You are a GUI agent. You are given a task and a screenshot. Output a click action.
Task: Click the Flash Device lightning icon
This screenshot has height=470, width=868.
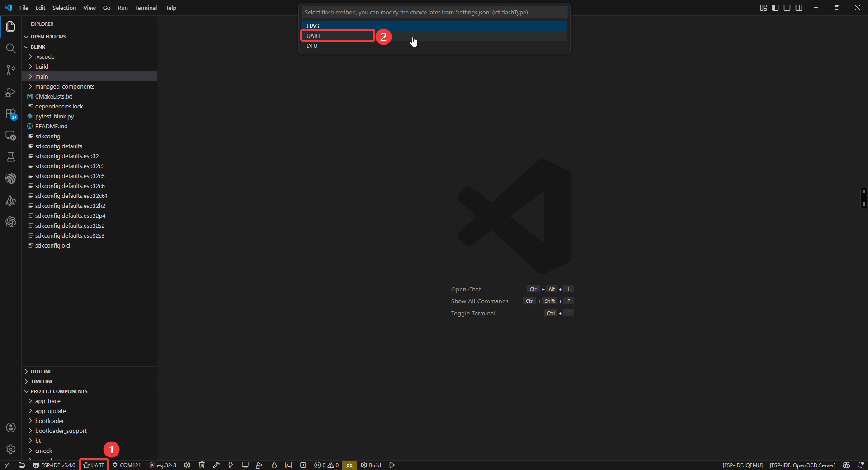pyautogui.click(x=231, y=465)
